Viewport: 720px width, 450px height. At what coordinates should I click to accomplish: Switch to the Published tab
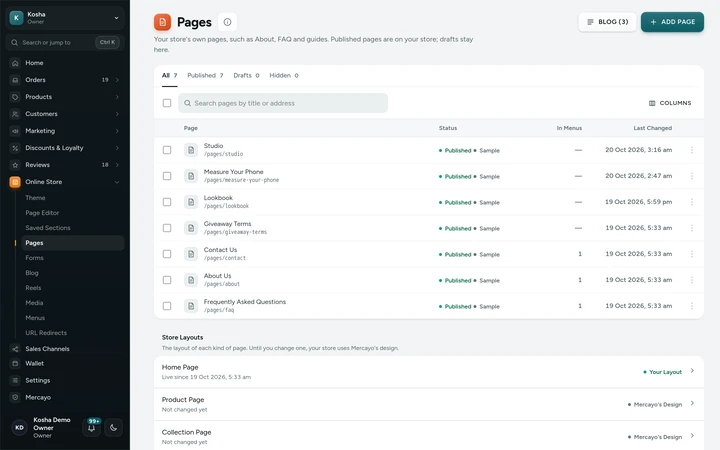[205, 75]
